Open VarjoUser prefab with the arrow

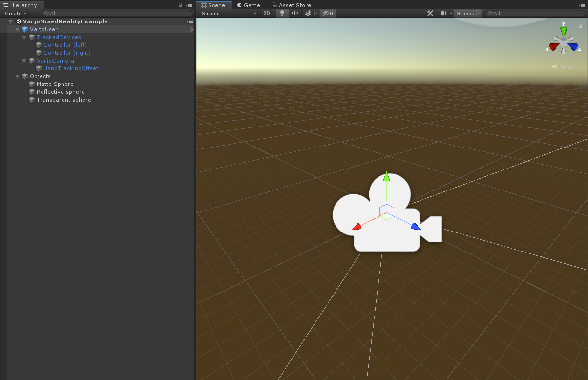pos(191,29)
